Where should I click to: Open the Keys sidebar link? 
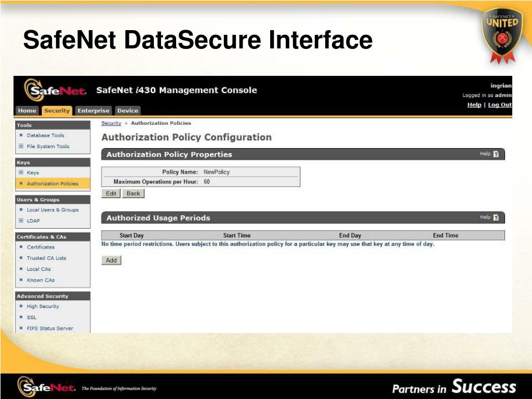pyautogui.click(x=33, y=172)
